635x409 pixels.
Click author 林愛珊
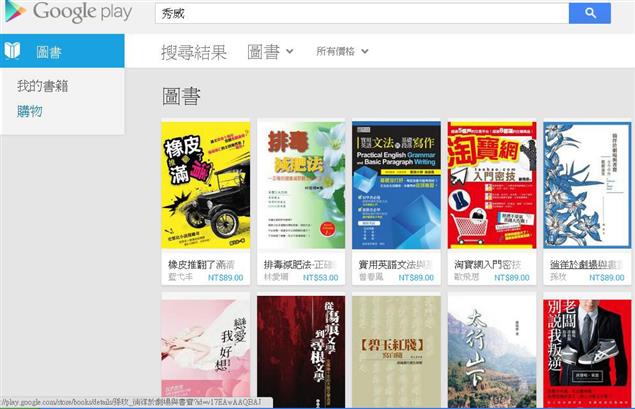[276, 277]
